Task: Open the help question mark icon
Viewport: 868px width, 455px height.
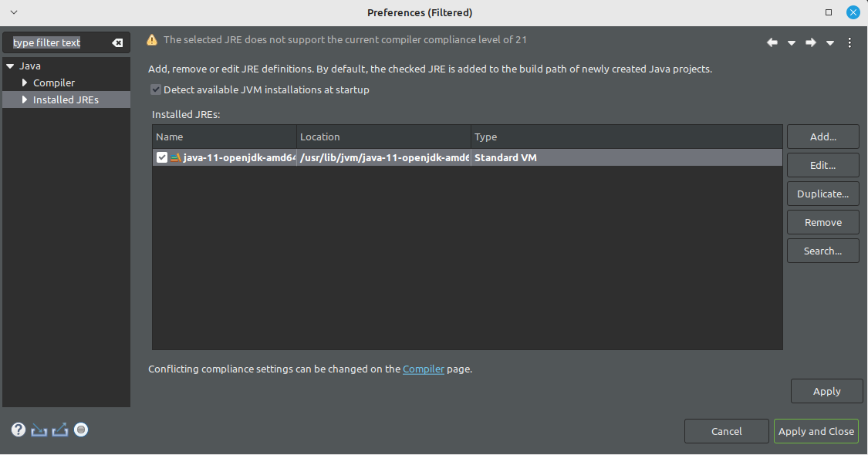Action: (x=19, y=430)
